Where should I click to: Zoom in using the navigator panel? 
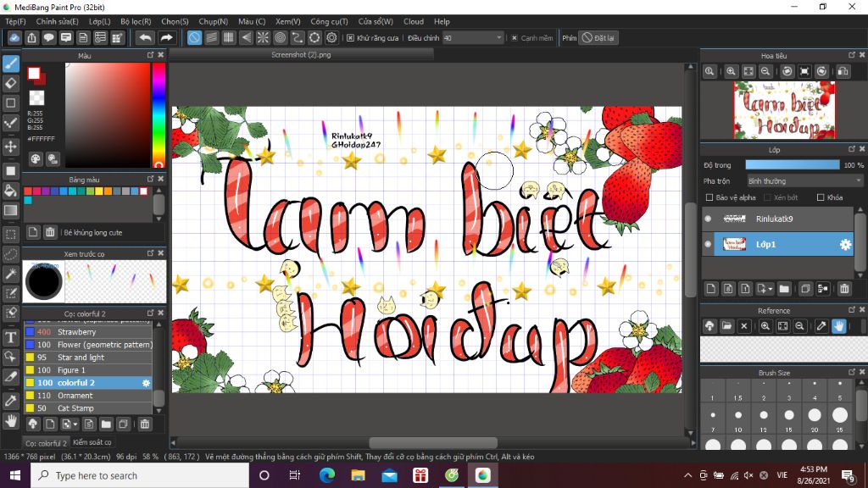click(731, 71)
